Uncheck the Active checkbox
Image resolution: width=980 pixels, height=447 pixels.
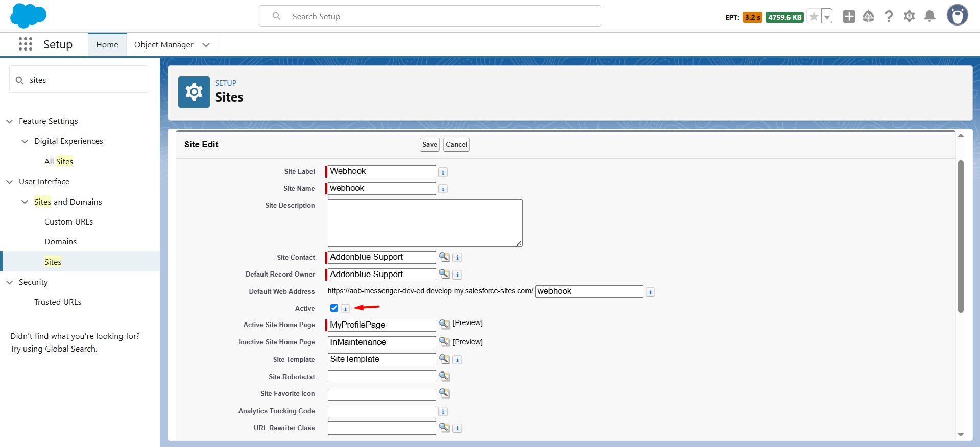(x=334, y=308)
